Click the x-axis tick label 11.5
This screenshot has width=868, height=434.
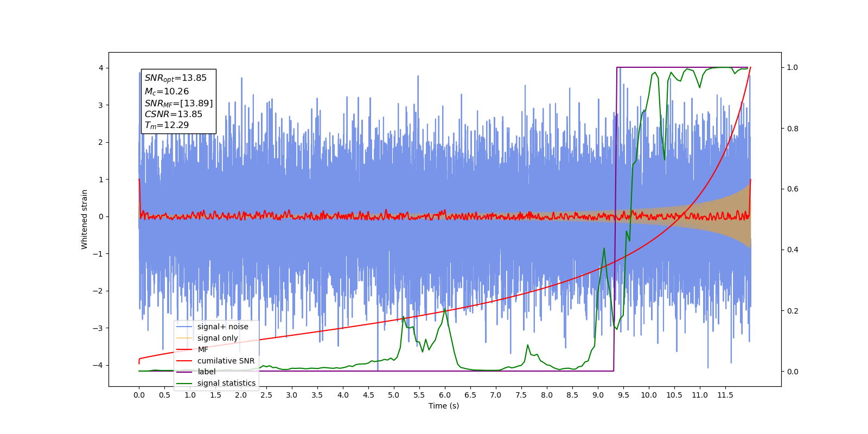(725, 395)
